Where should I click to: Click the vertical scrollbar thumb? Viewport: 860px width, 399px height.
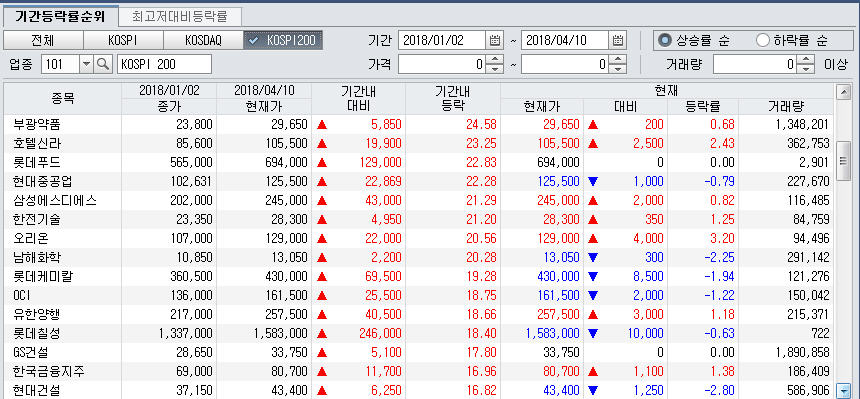tap(844, 160)
